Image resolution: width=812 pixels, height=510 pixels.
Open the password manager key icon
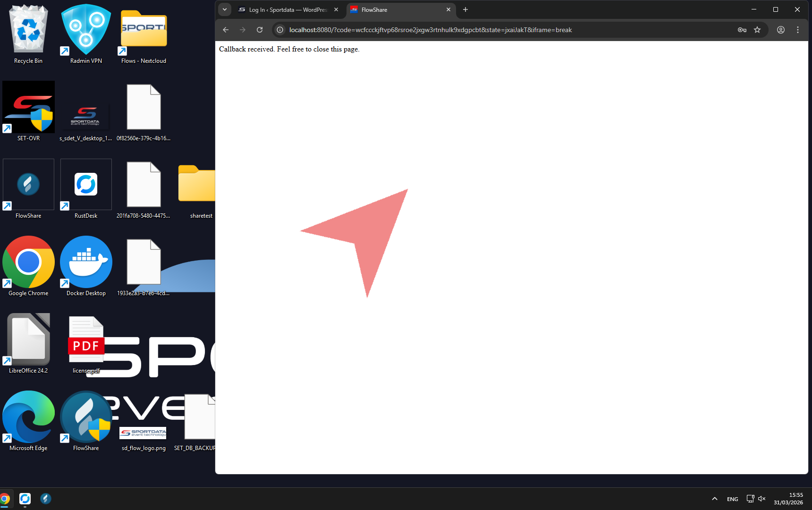coord(742,30)
